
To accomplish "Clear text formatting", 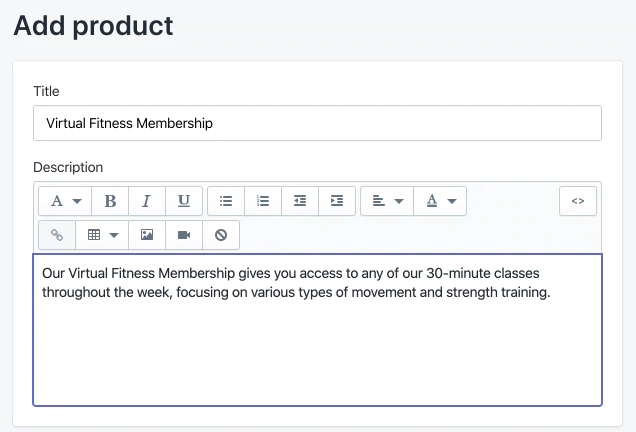I will (x=221, y=235).
